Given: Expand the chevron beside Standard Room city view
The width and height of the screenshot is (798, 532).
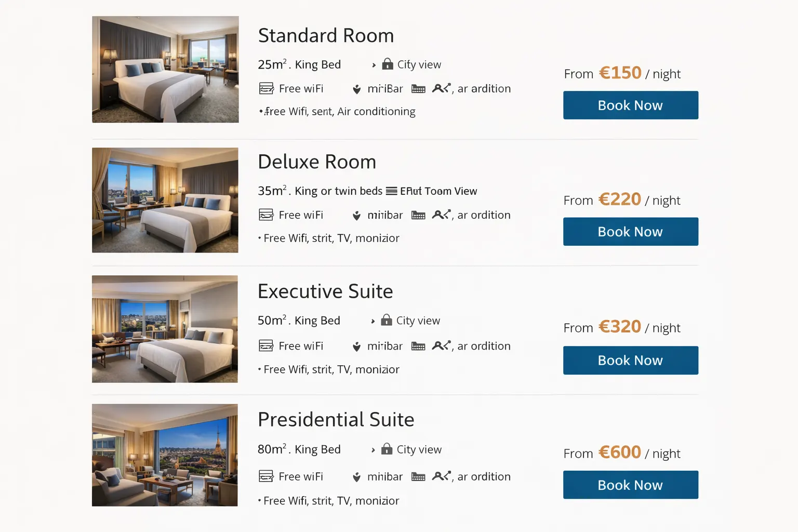Looking at the screenshot, I should [374, 65].
